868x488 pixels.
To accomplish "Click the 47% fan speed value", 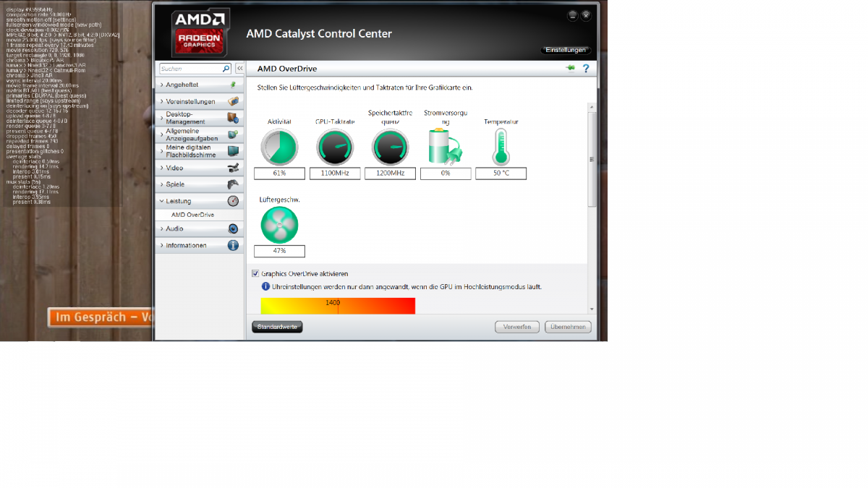I will (x=279, y=251).
